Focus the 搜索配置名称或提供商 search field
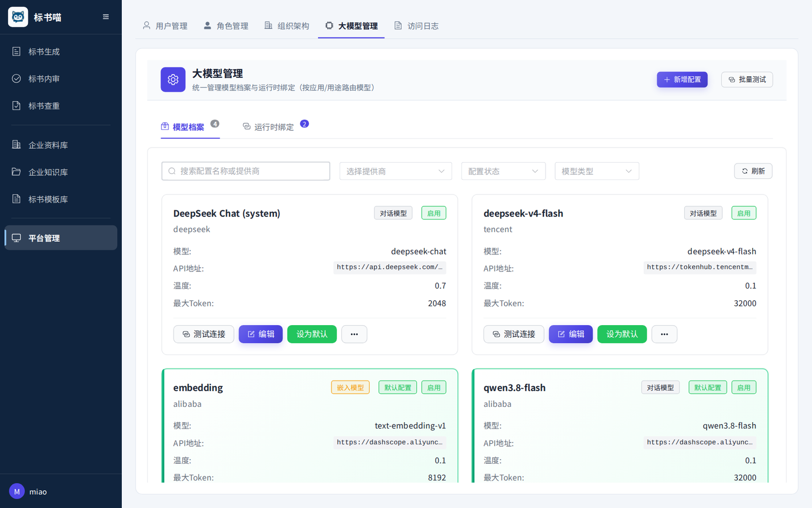812x508 pixels. click(x=246, y=171)
